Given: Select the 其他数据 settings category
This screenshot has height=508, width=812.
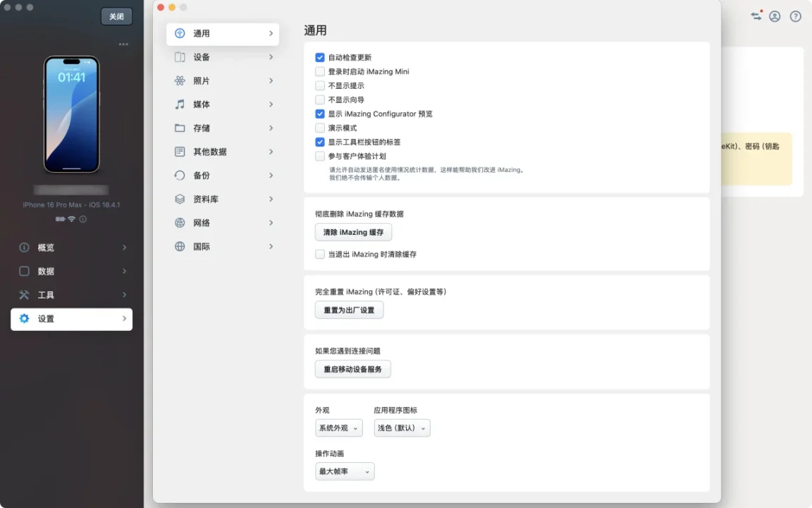Looking at the screenshot, I should [x=223, y=152].
